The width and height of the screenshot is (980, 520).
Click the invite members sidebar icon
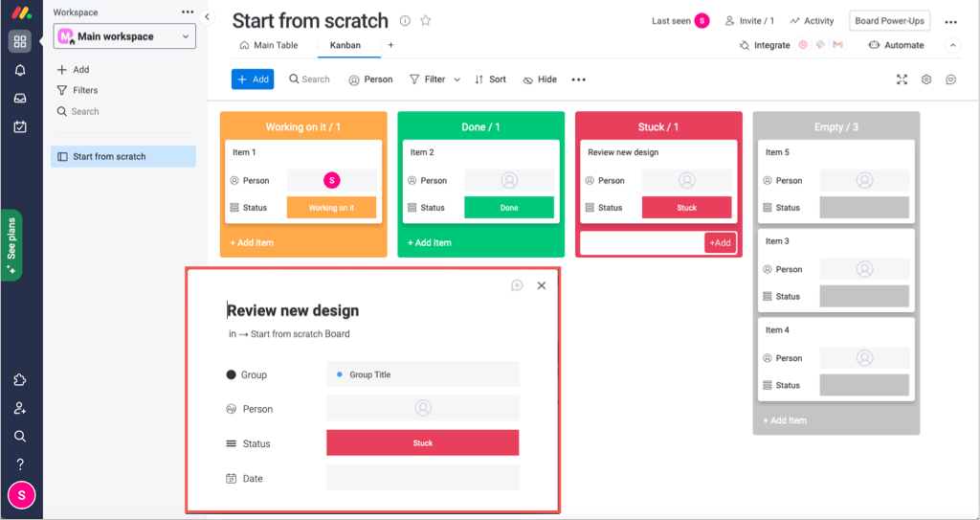coord(20,408)
